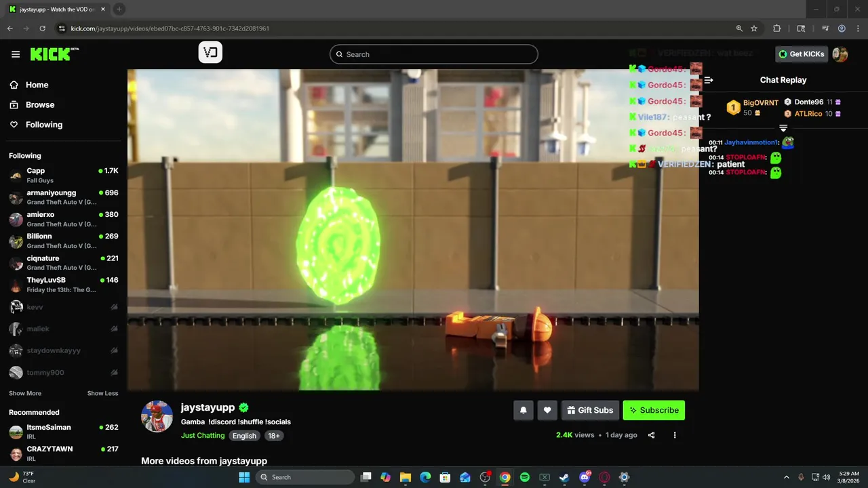
Task: Open File Explorer from taskbar
Action: [406, 477]
